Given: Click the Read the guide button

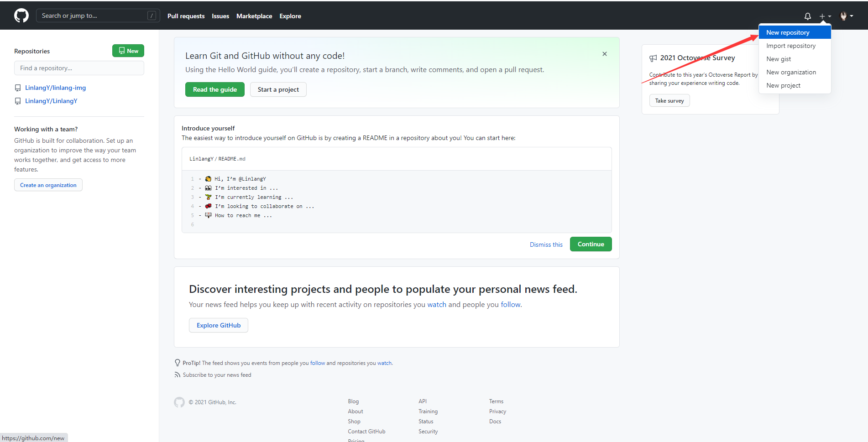Looking at the screenshot, I should click(215, 89).
